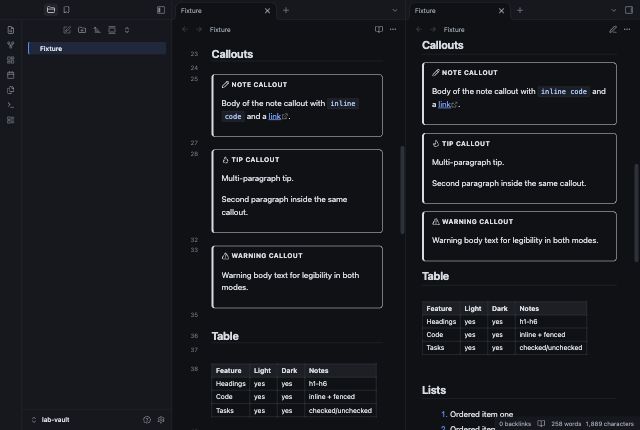Click left pane editor scrollbar

pos(402,190)
